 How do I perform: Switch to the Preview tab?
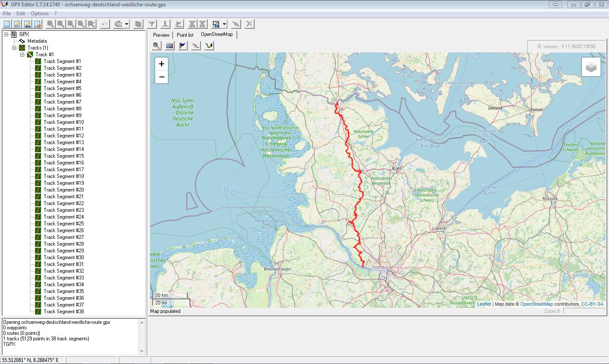161,35
